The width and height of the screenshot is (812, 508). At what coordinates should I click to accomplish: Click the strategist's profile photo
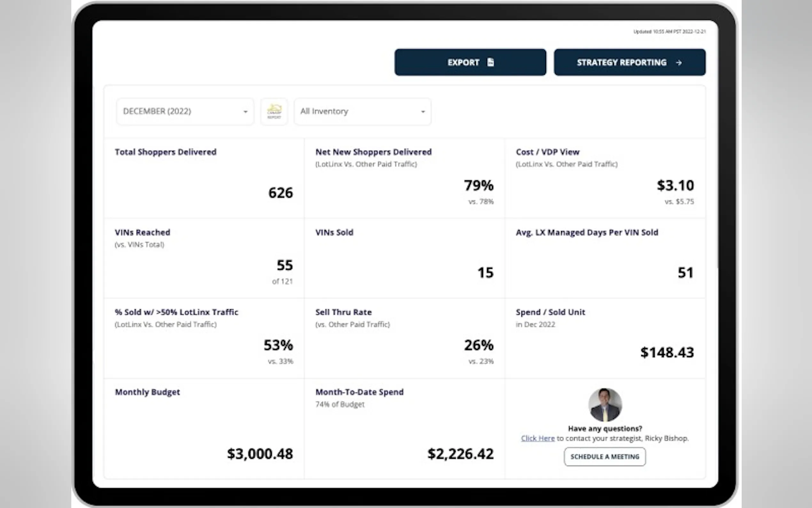(605, 405)
